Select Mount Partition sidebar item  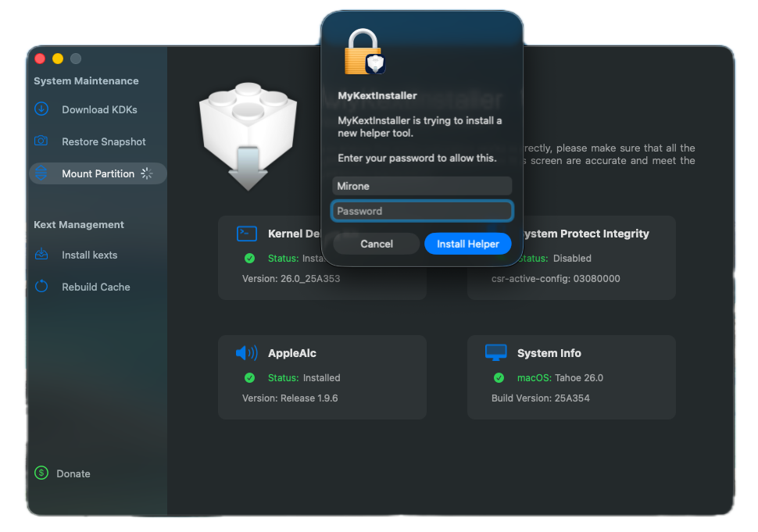pyautogui.click(x=98, y=173)
